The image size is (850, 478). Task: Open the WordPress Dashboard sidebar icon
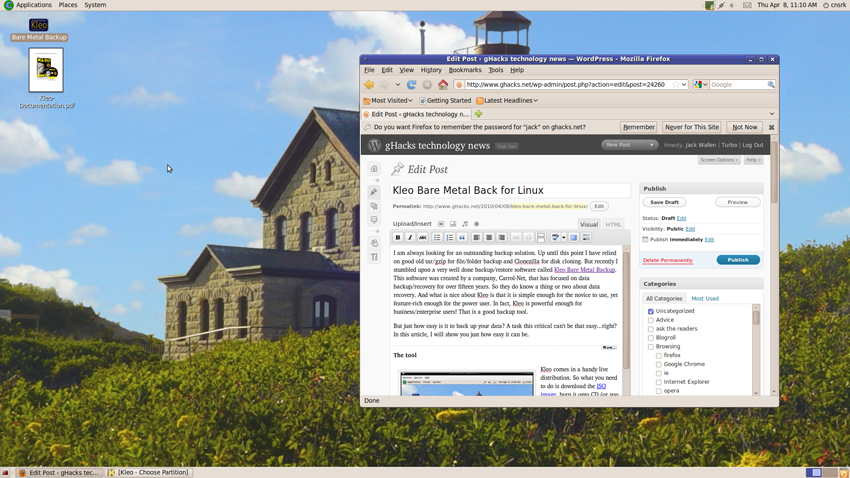point(374,169)
